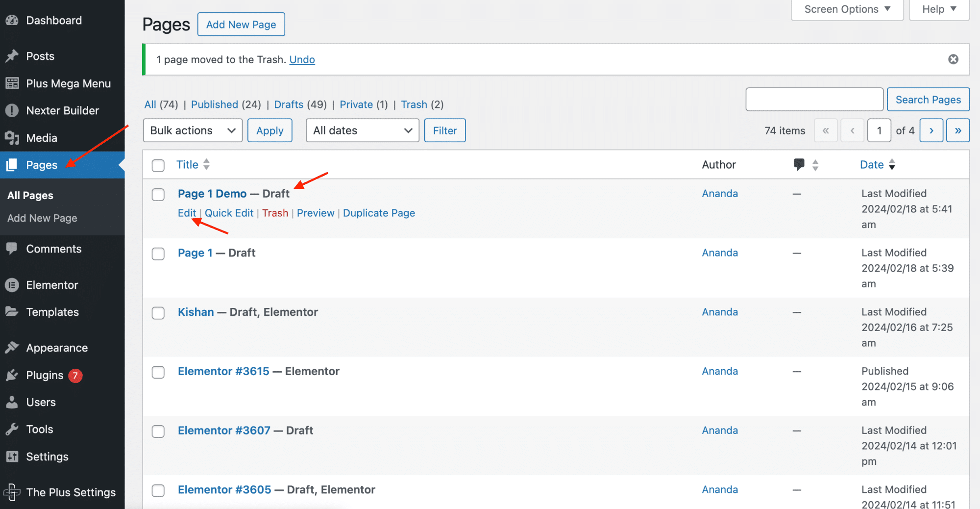Open Plugins using the plug icon
Image resolution: width=980 pixels, height=509 pixels.
click(12, 375)
